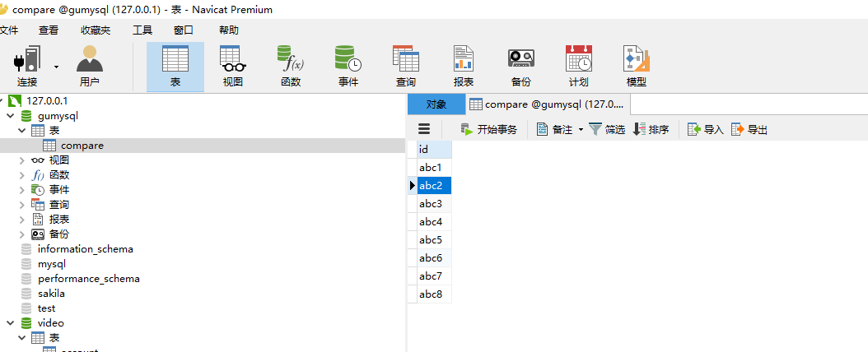The height and width of the screenshot is (352, 868).
Task: Select the 表 table toolbar icon
Action: 175,67
